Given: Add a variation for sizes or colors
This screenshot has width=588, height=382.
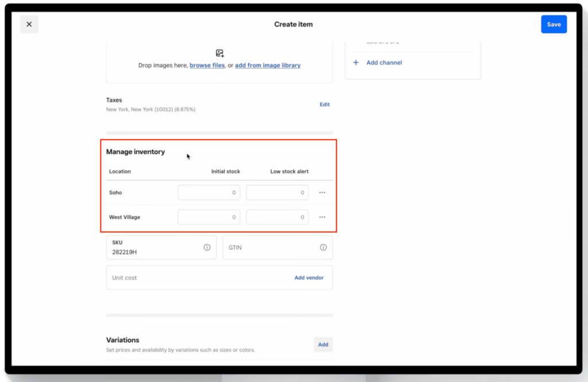Looking at the screenshot, I should (323, 344).
